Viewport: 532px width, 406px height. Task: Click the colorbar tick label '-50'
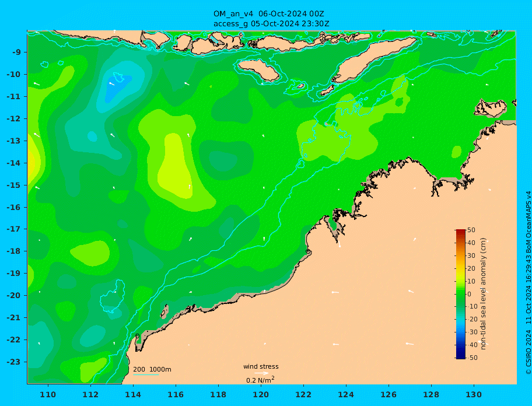(x=471, y=358)
